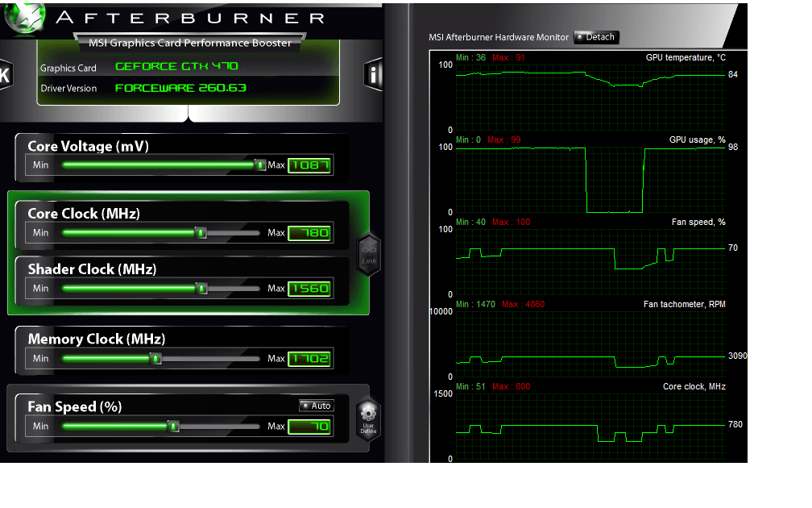Screen dimensions: 812x508
Task: Click "Min : 1470" tachometer reading
Action: point(475,304)
